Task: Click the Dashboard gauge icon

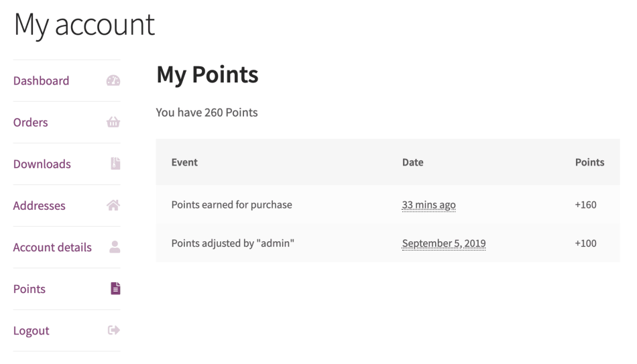Action: tap(113, 81)
